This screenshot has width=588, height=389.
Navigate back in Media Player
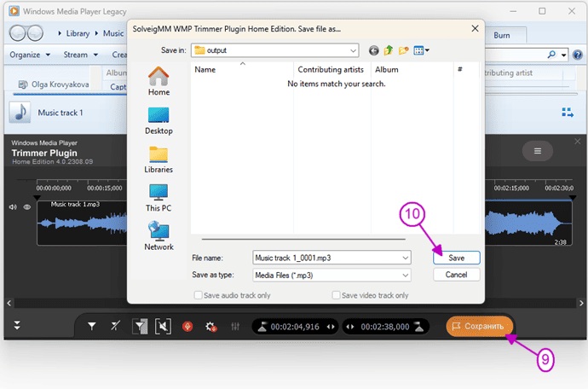click(17, 33)
